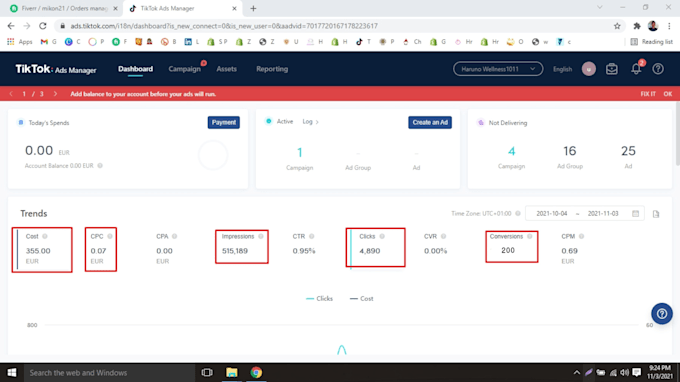Toggle Cost series in chart legend
The image size is (680, 382).
[x=362, y=299]
